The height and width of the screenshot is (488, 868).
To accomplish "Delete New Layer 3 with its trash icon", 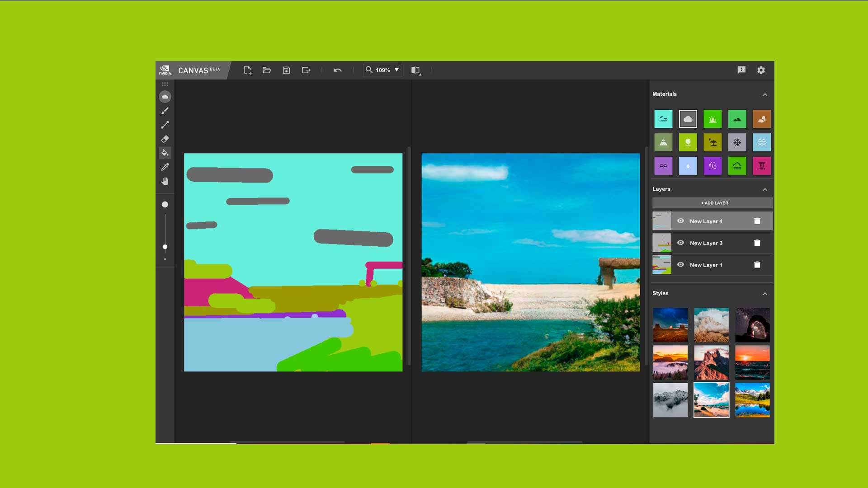I will (758, 243).
